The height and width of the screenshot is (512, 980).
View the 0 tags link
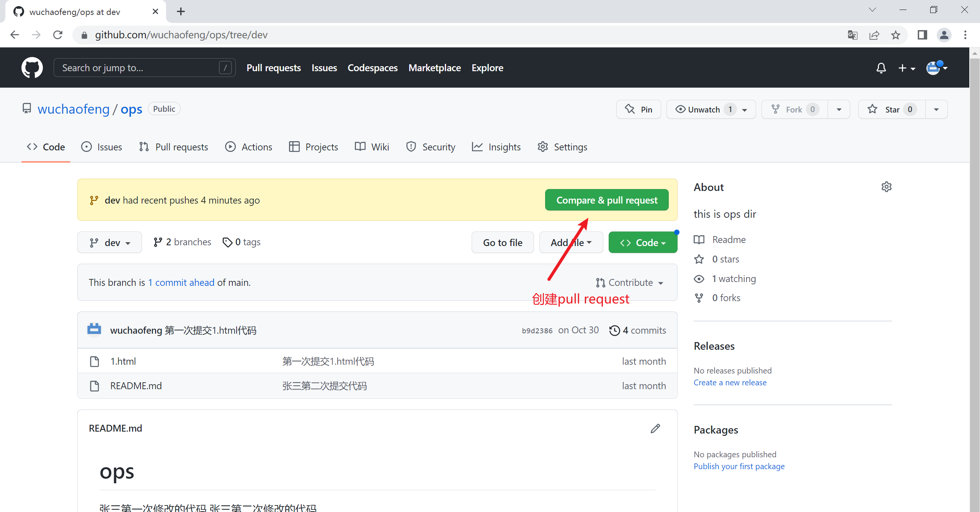click(x=242, y=242)
